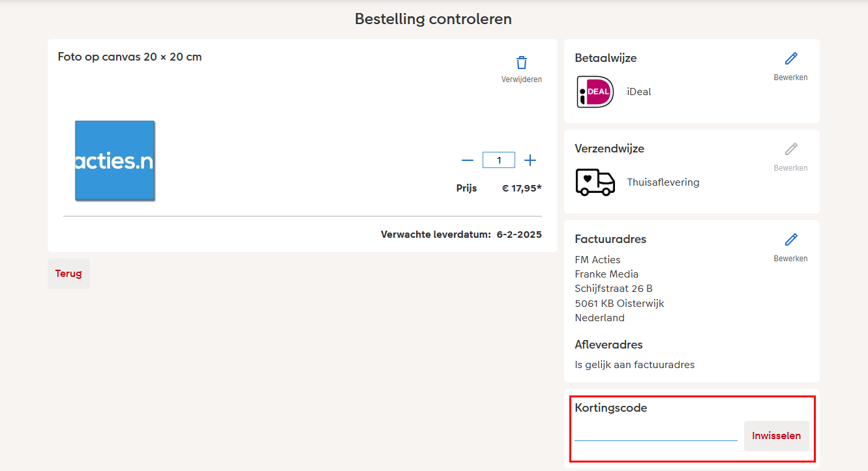The width and height of the screenshot is (868, 471).
Task: Click the Foto op canvas product title
Action: tap(129, 57)
